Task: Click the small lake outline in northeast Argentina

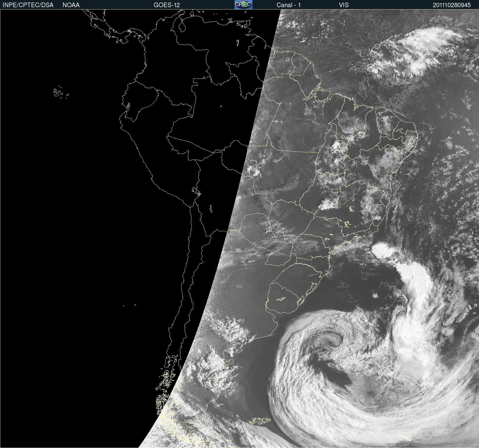Action: coord(239,286)
